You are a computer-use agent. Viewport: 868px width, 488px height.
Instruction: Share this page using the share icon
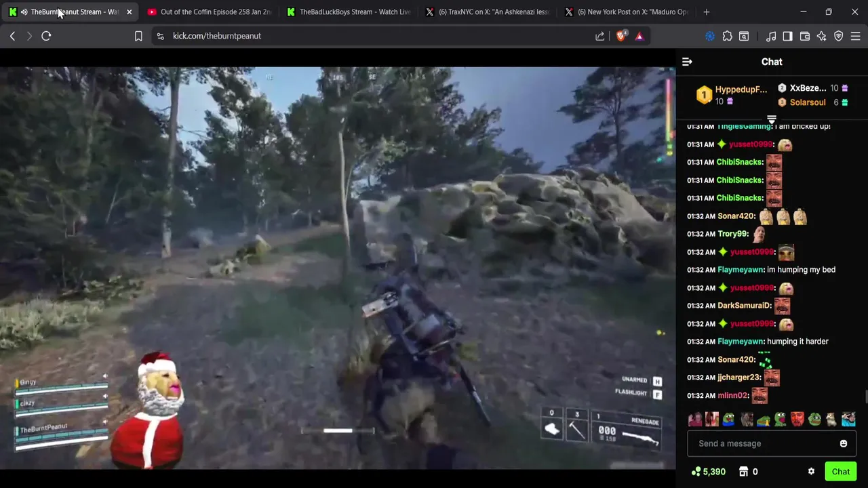click(x=600, y=36)
